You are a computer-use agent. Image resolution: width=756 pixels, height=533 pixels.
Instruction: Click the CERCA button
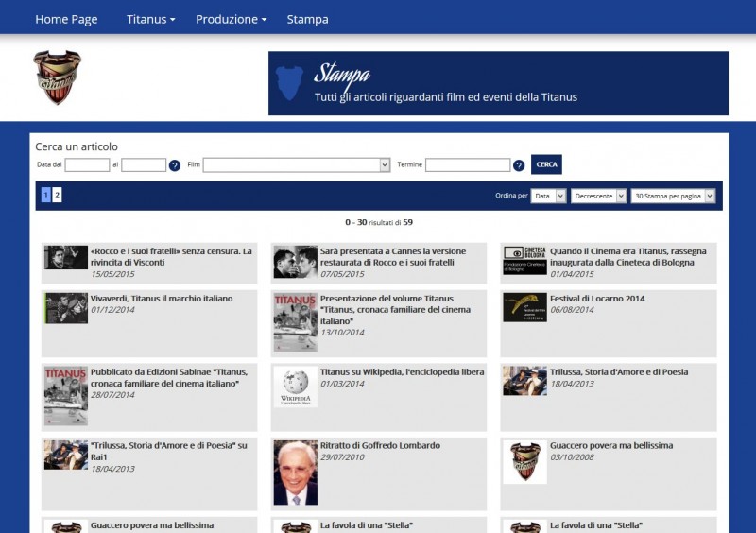pos(546,164)
